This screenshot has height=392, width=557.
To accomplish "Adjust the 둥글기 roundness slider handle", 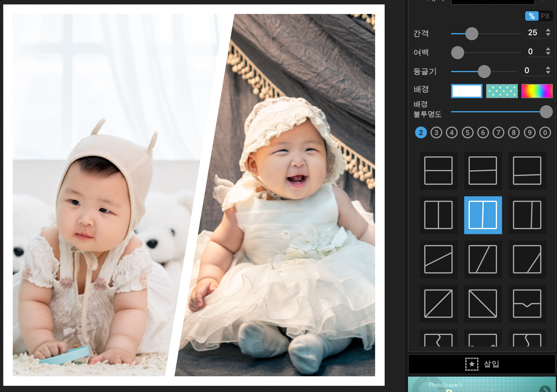I will [x=484, y=72].
